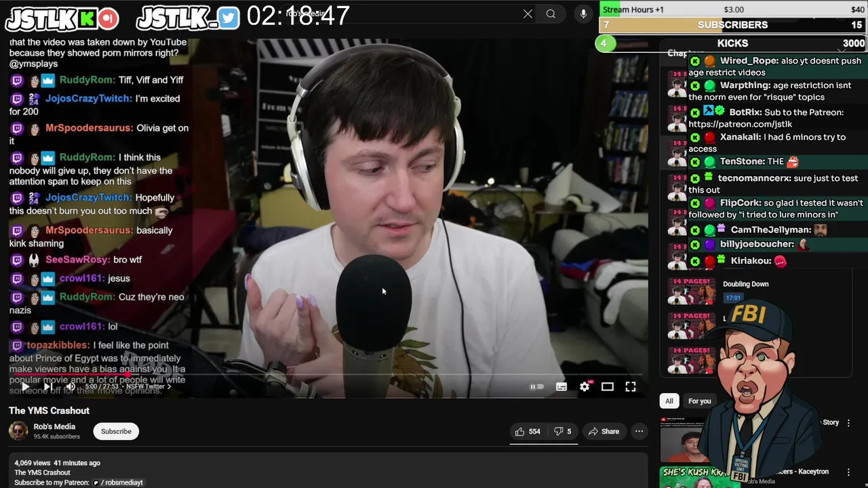The image size is (868, 488).
Task: Select the For you filter chip
Action: tap(700, 401)
